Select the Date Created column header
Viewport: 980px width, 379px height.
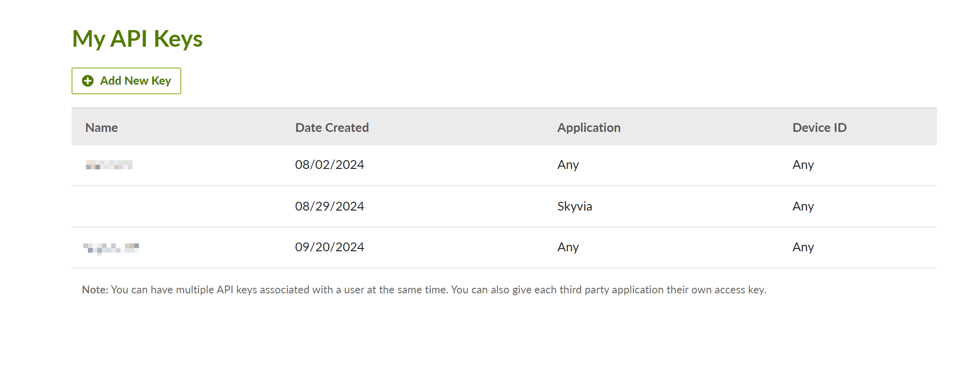tap(332, 128)
